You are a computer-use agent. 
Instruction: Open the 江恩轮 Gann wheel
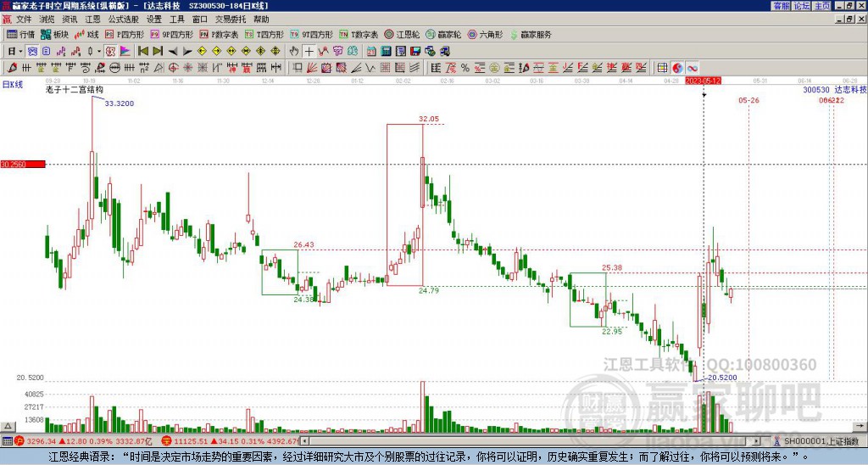[402, 34]
